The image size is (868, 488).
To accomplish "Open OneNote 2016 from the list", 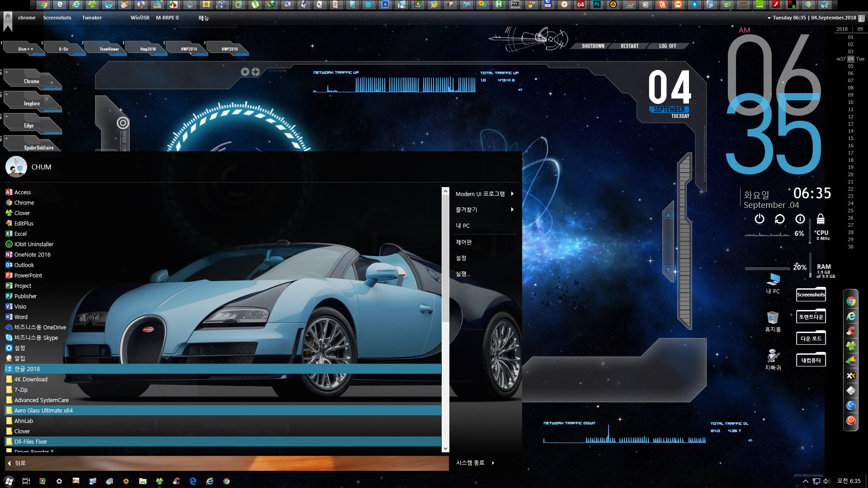I will [x=222, y=255].
